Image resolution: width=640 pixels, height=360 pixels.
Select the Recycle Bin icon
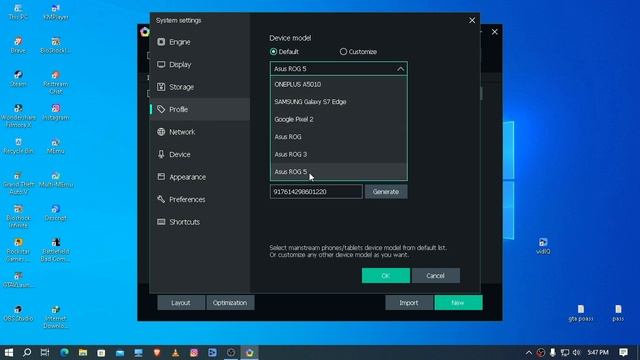[x=18, y=146]
